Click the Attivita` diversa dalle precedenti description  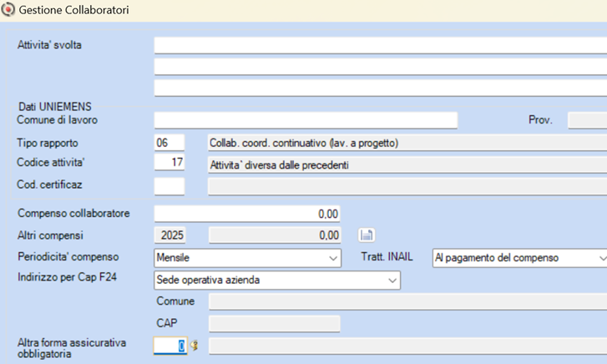coord(279,165)
